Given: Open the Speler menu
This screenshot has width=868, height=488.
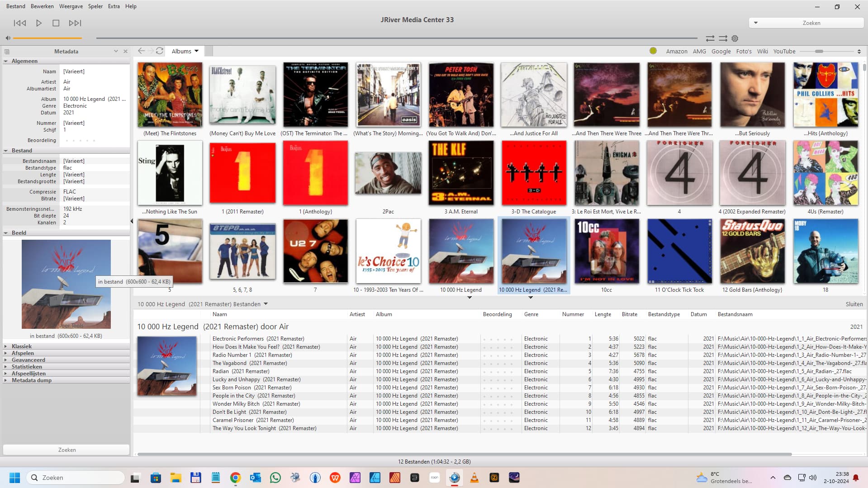Looking at the screenshot, I should coord(95,6).
